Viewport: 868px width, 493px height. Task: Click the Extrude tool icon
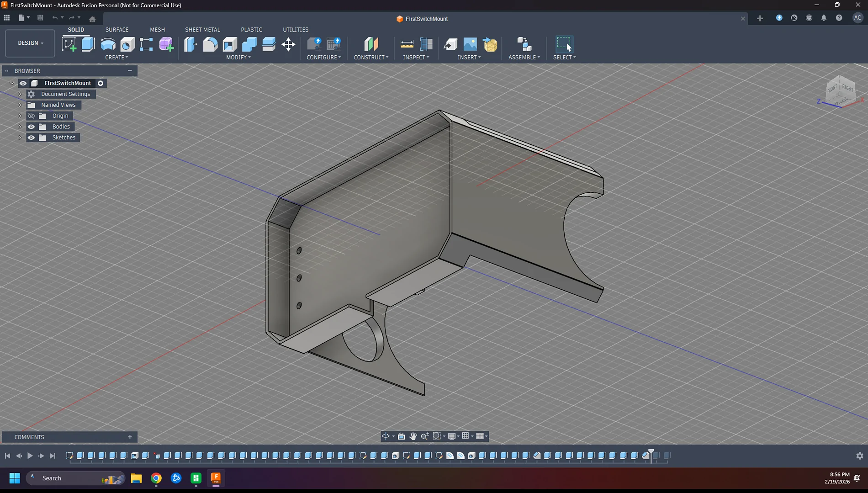pos(88,44)
